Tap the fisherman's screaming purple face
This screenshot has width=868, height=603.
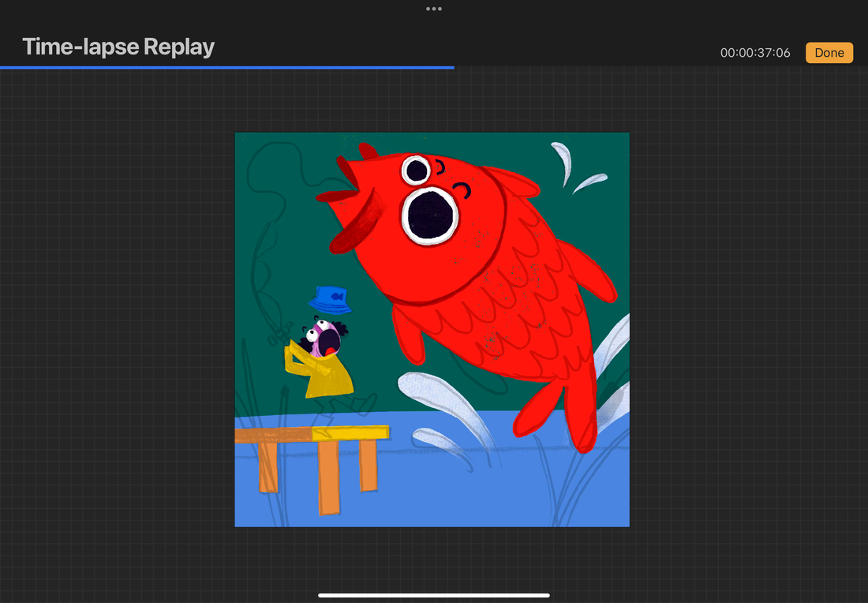324,339
